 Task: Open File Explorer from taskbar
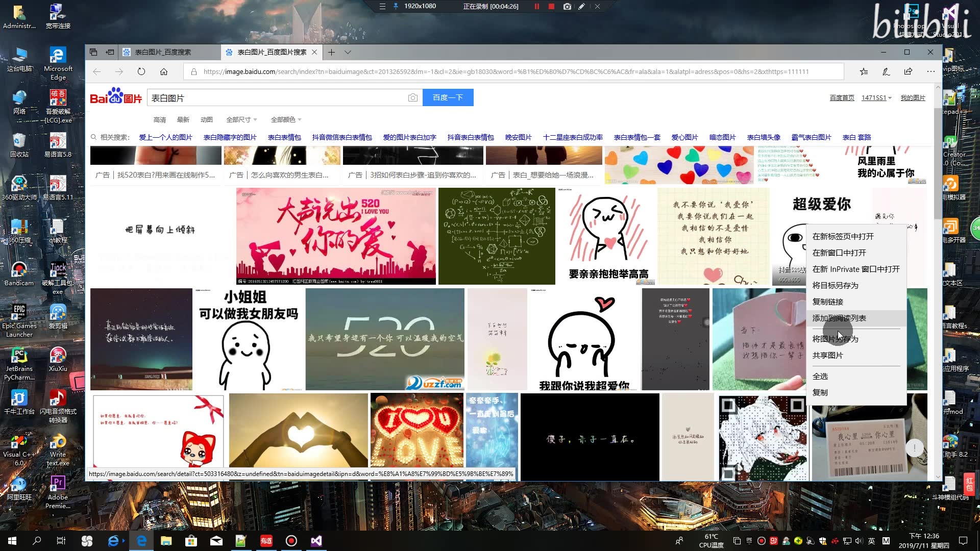tap(166, 541)
